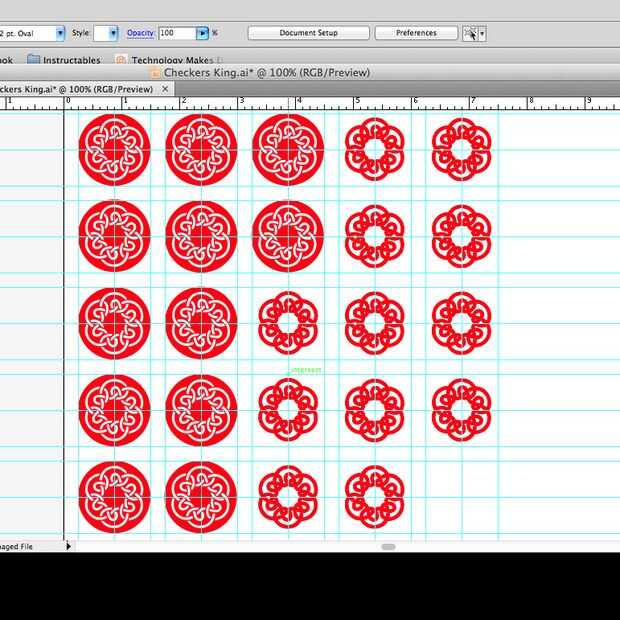The height and width of the screenshot is (620, 620).
Task: Click the 'Technology Makes' bookmark label
Action: pos(172,60)
